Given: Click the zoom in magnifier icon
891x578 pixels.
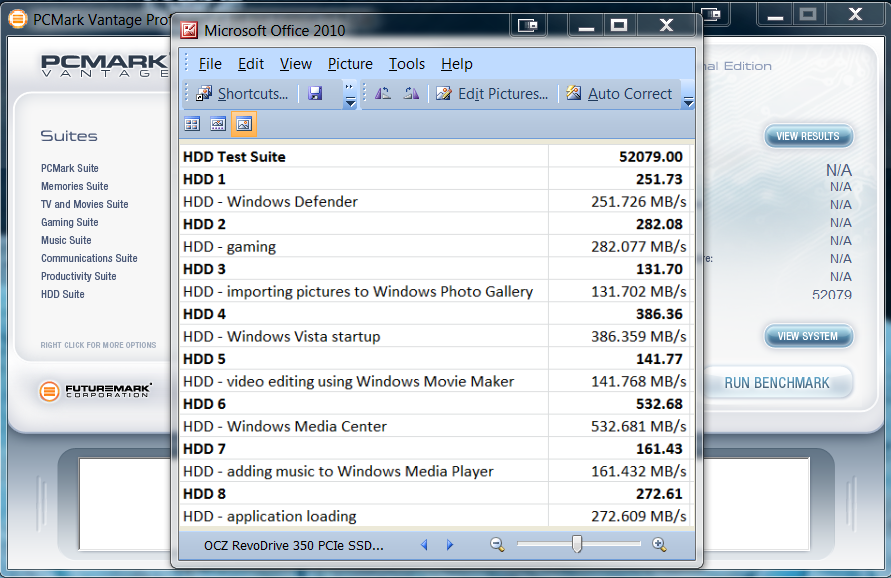Looking at the screenshot, I should 659,544.
